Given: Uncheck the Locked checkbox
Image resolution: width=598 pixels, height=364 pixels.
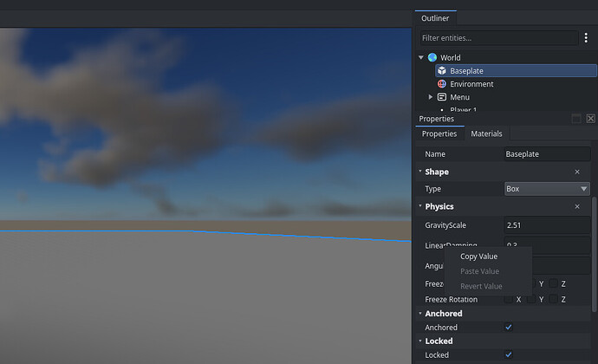Looking at the screenshot, I should (x=509, y=354).
